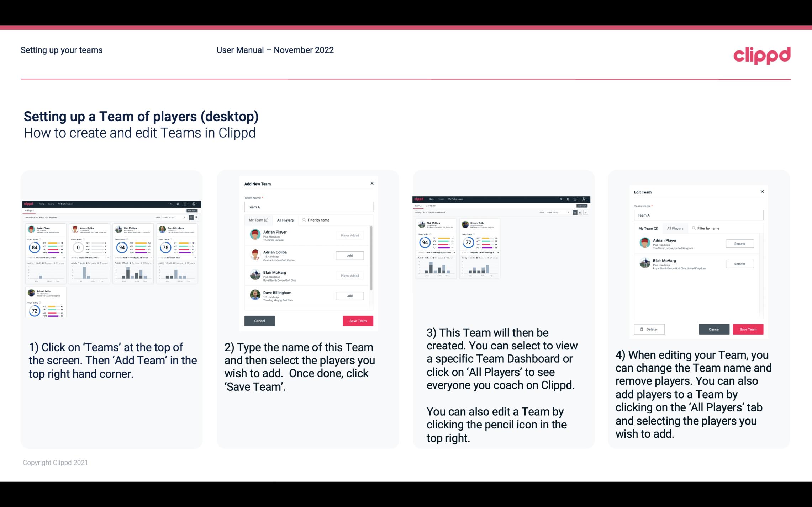
Task: Click the Clippd logo in top right
Action: [x=762, y=54]
